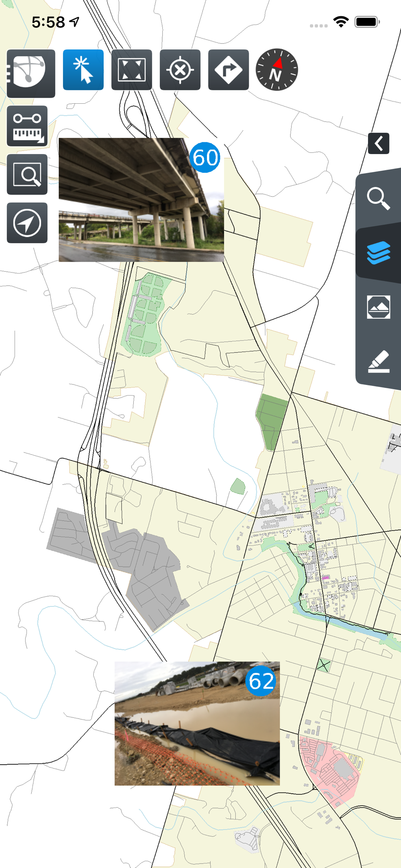Tap the location services arrow in status bar
This screenshot has width=401, height=868.
(75, 21)
